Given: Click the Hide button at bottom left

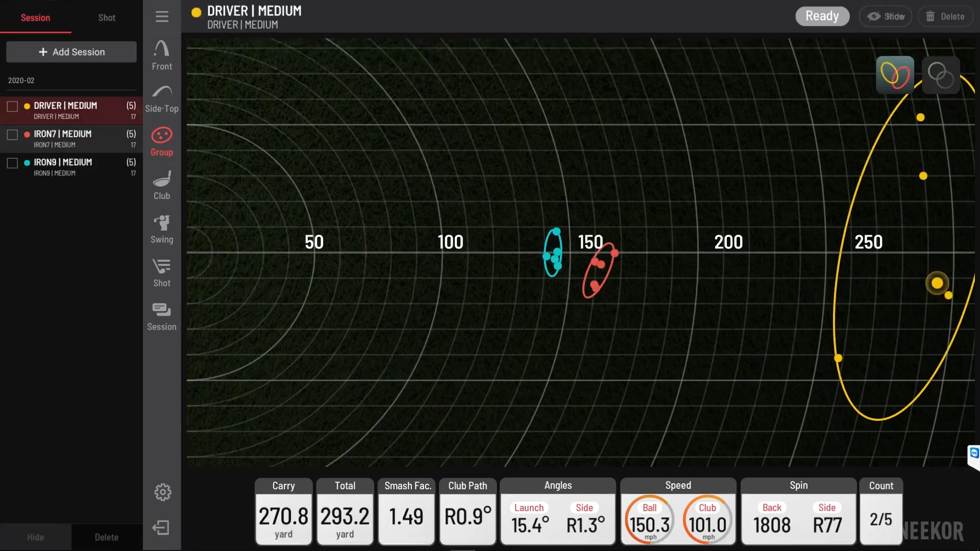Looking at the screenshot, I should 35,537.
